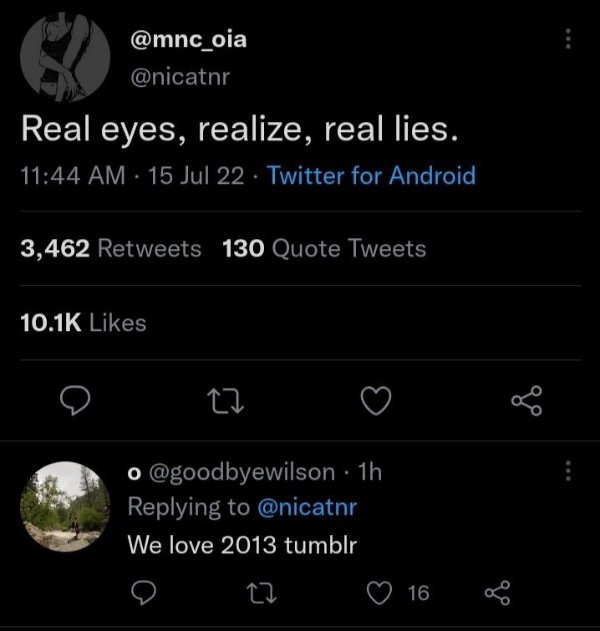Viewport: 600px width, 631px height.
Task: Retweet the 'Real eyes, realize' tweet
Action: [225, 401]
